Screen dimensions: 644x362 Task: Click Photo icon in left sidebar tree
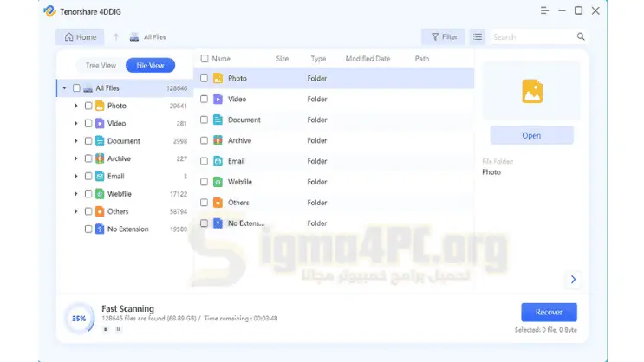[x=100, y=106]
